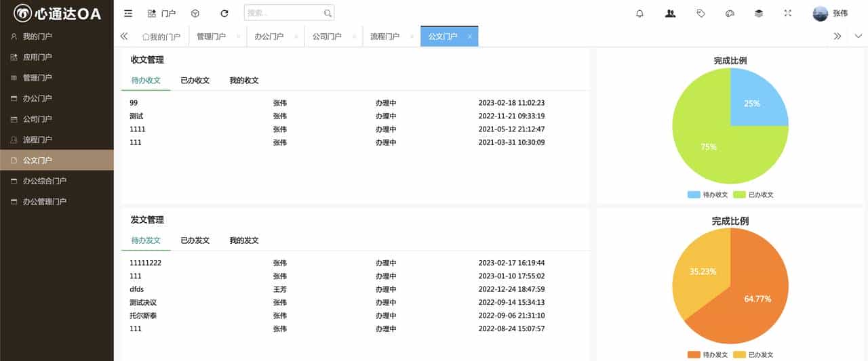Click the timestamp 2023-02-18 11:02:23
This screenshot has width=868, height=361.
(511, 103)
